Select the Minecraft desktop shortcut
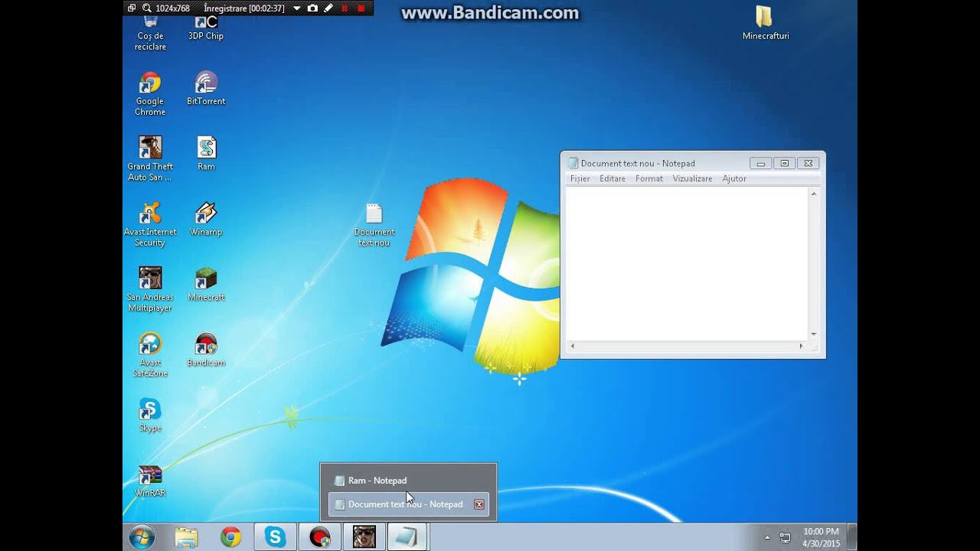The width and height of the screenshot is (980, 551). click(x=206, y=284)
